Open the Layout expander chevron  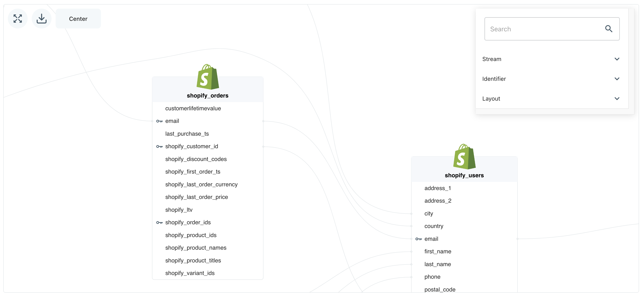click(x=617, y=99)
